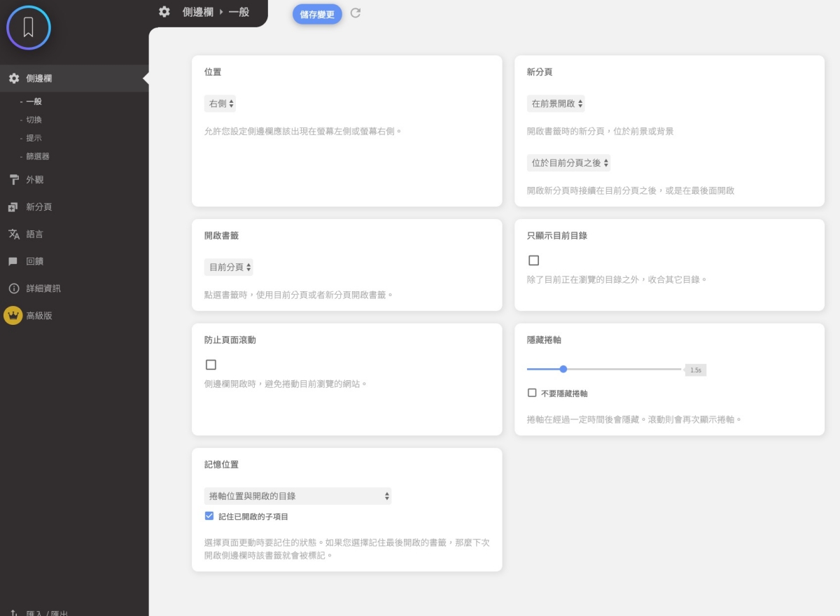Click the bookmark logo icon
The image size is (840, 616).
click(29, 27)
